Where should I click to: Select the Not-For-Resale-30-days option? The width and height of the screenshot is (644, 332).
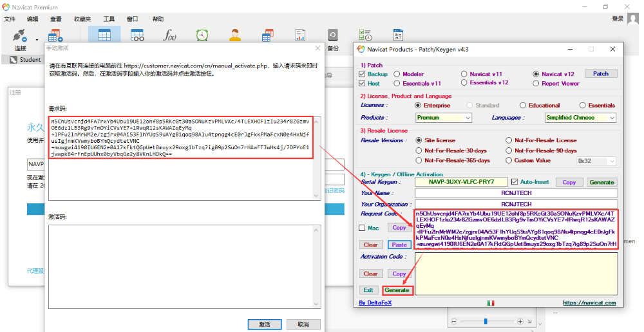click(x=419, y=151)
